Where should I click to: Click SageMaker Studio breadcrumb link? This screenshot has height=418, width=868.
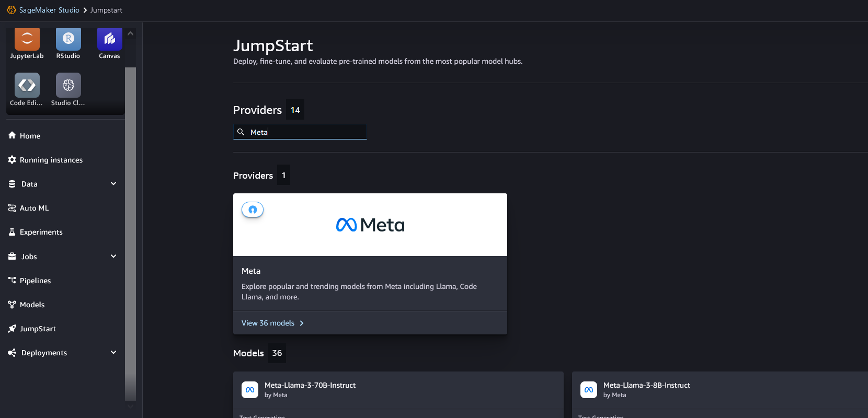coord(49,10)
